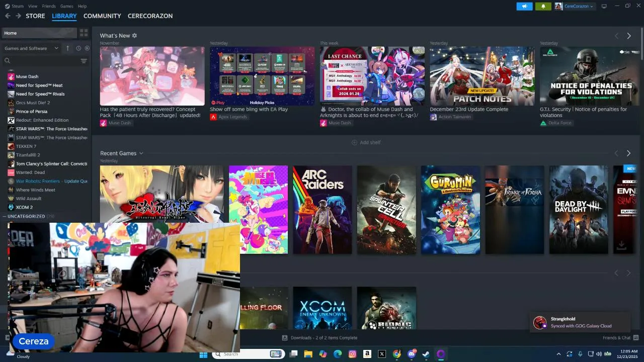Click the Muse Dash icon in game list
Screen dimensions: 644x362
11,76
